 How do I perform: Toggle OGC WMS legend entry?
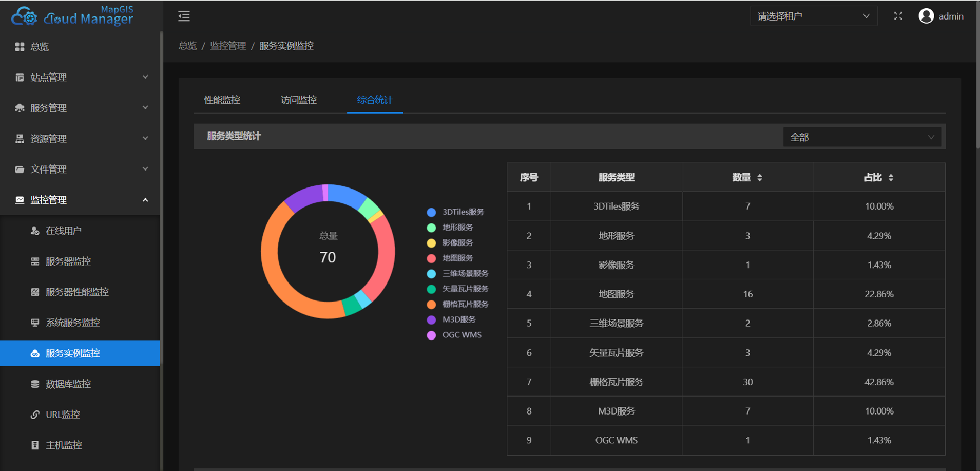coord(454,335)
